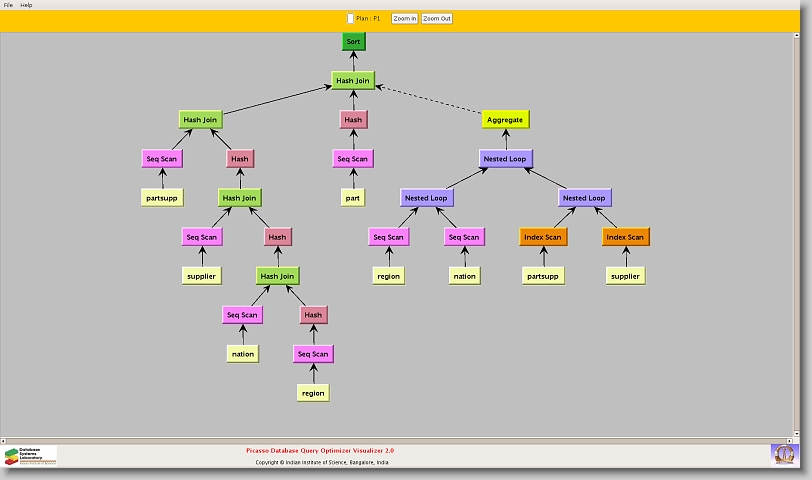Viewport: 812px width, 480px height.
Task: Click the Plan P1 color swatch
Action: pos(349,18)
